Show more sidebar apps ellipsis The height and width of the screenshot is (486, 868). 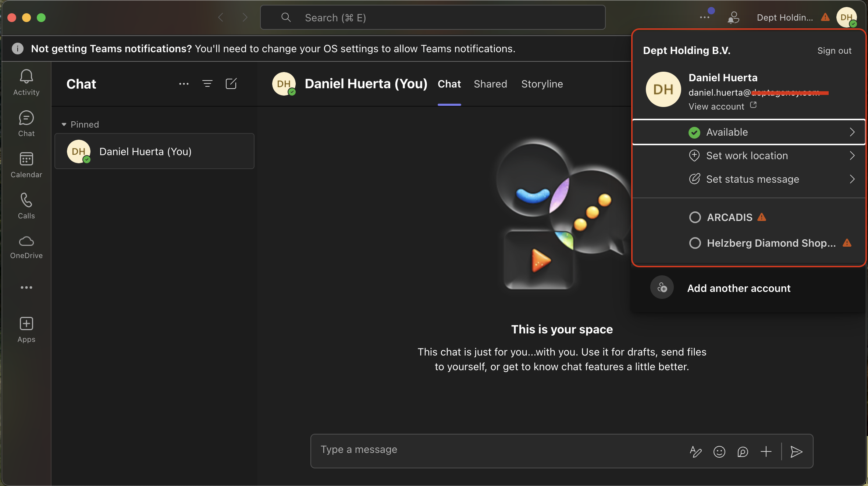click(26, 287)
